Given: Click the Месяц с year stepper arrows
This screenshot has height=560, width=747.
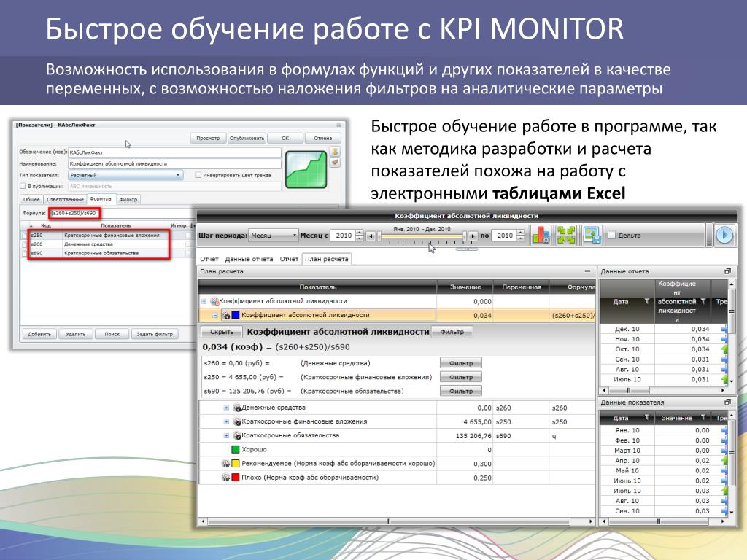Looking at the screenshot, I should click(359, 236).
